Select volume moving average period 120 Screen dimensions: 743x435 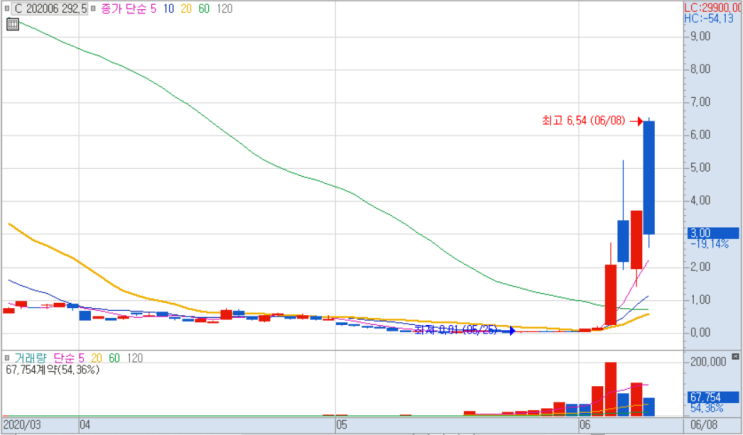click(135, 358)
